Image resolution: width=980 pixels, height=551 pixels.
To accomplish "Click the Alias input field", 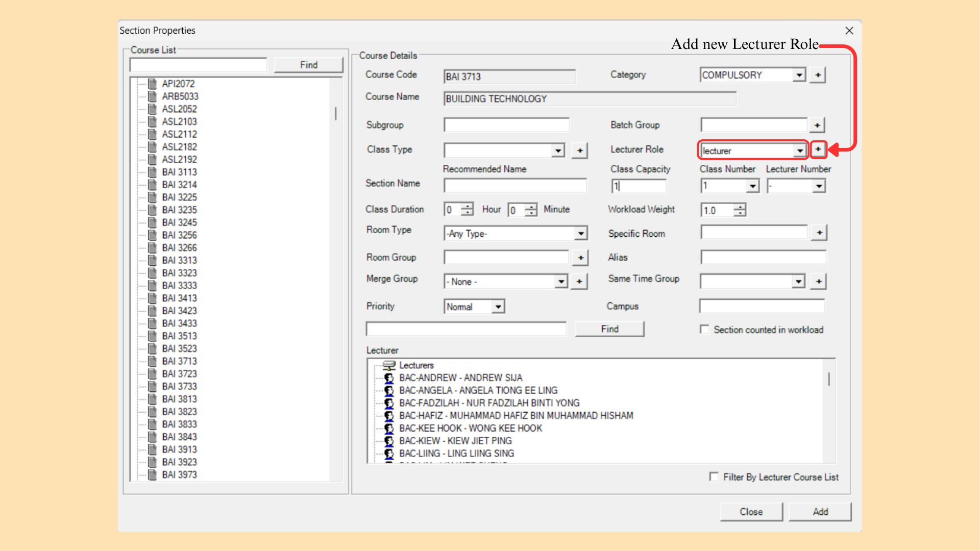I will 763,258.
